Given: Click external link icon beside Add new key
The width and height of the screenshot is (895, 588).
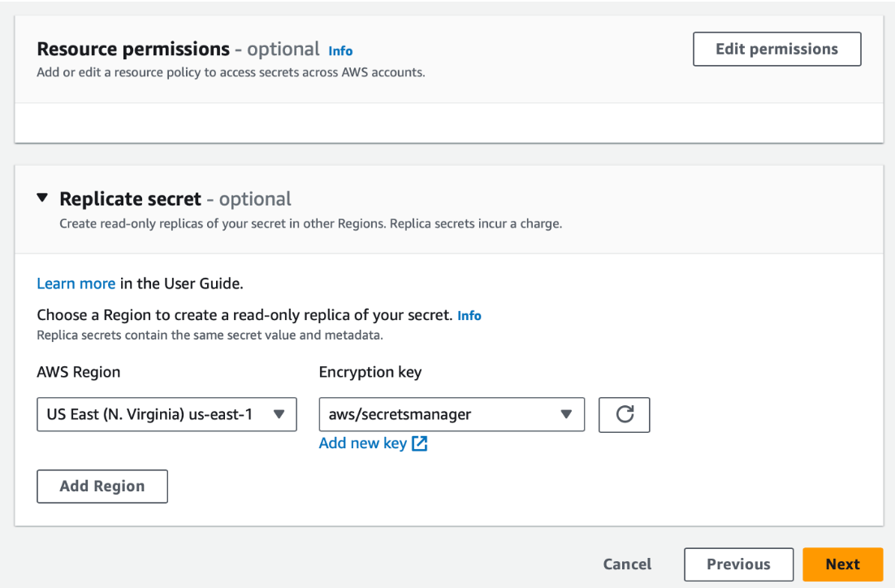Looking at the screenshot, I should pos(419,443).
